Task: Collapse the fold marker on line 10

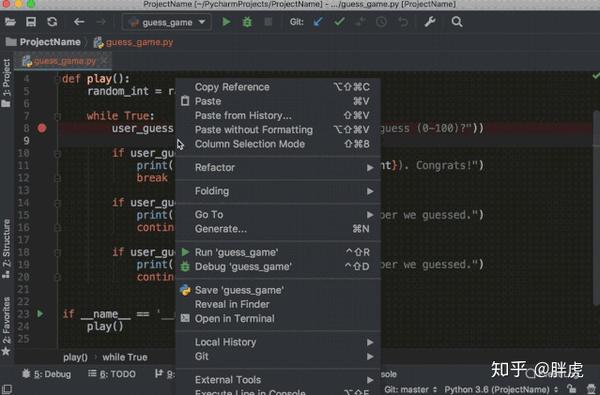Action: (x=58, y=153)
